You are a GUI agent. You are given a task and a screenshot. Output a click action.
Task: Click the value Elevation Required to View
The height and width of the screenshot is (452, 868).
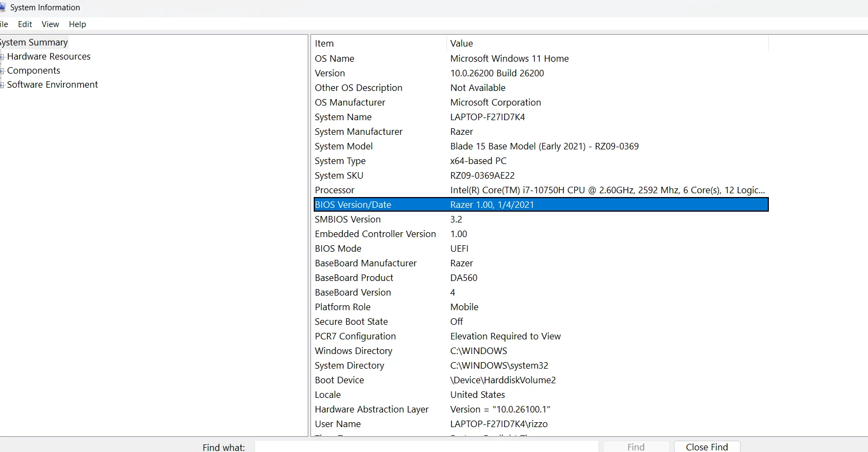click(x=506, y=336)
